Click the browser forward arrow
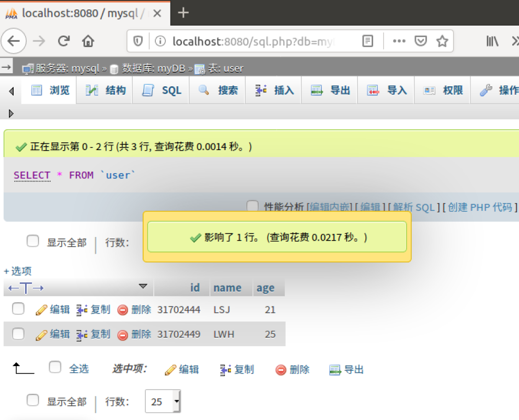Image resolution: width=519 pixels, height=420 pixels. tap(39, 41)
